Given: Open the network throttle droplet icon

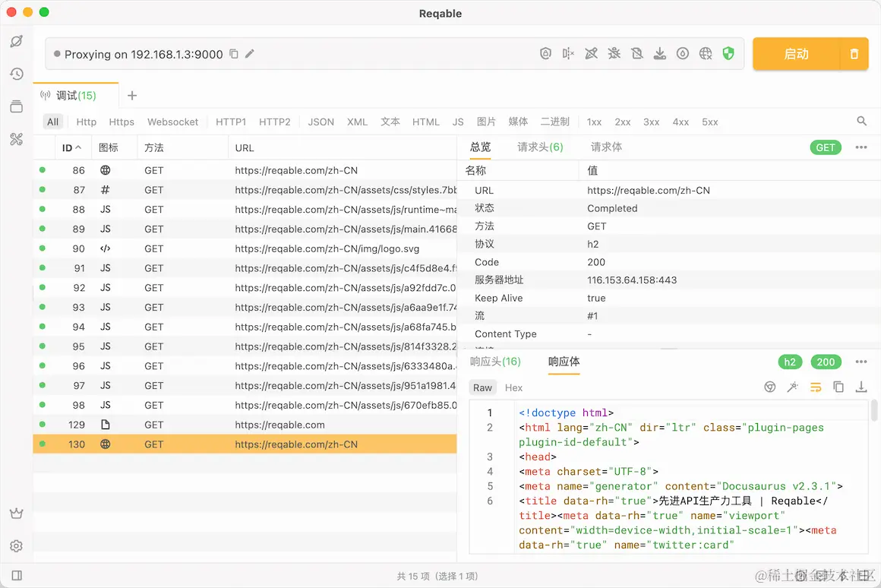Looking at the screenshot, I should [x=683, y=53].
